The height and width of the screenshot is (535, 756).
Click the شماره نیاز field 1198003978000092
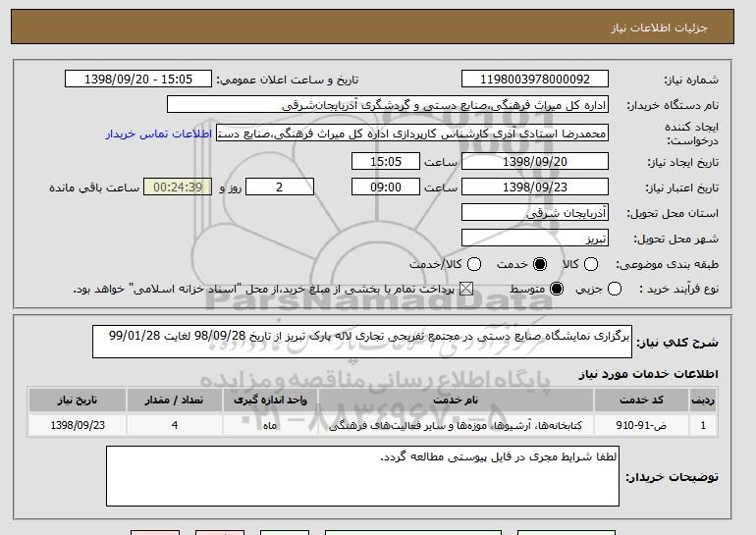click(535, 80)
